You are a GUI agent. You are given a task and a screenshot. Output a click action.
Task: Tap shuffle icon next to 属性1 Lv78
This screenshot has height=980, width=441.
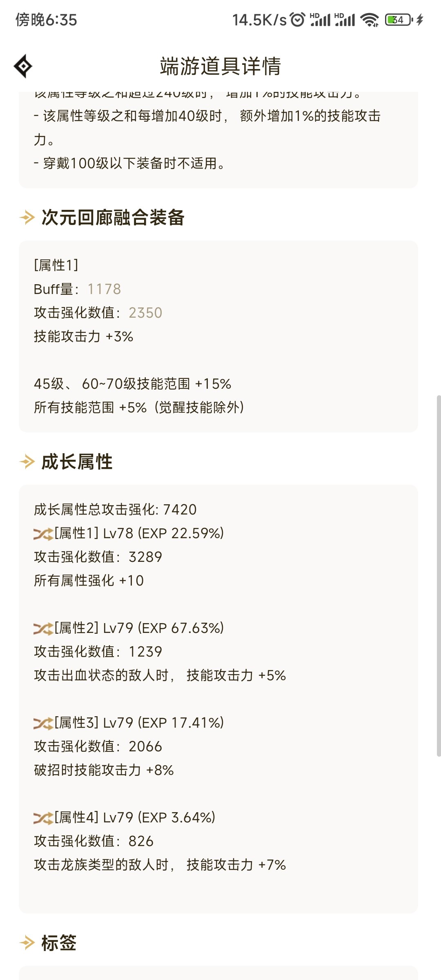pyautogui.click(x=43, y=534)
